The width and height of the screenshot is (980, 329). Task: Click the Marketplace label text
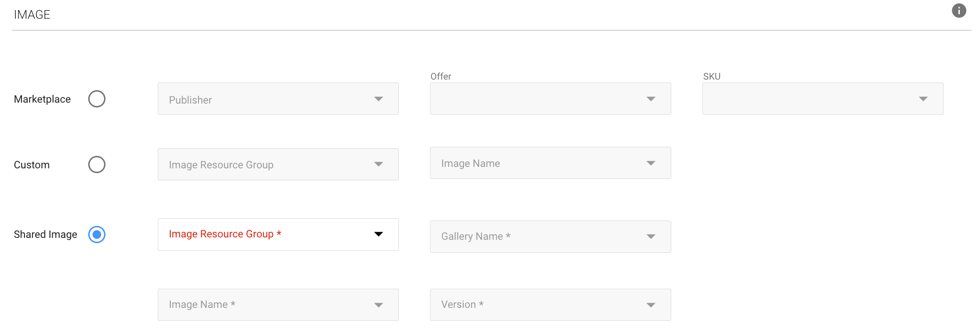click(42, 99)
